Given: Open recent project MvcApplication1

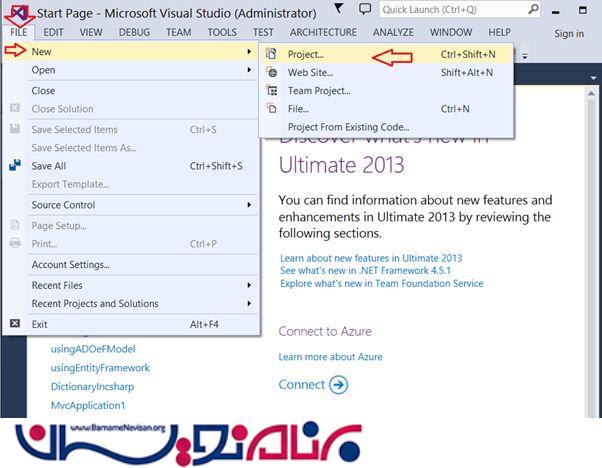Looking at the screenshot, I should (x=88, y=405).
